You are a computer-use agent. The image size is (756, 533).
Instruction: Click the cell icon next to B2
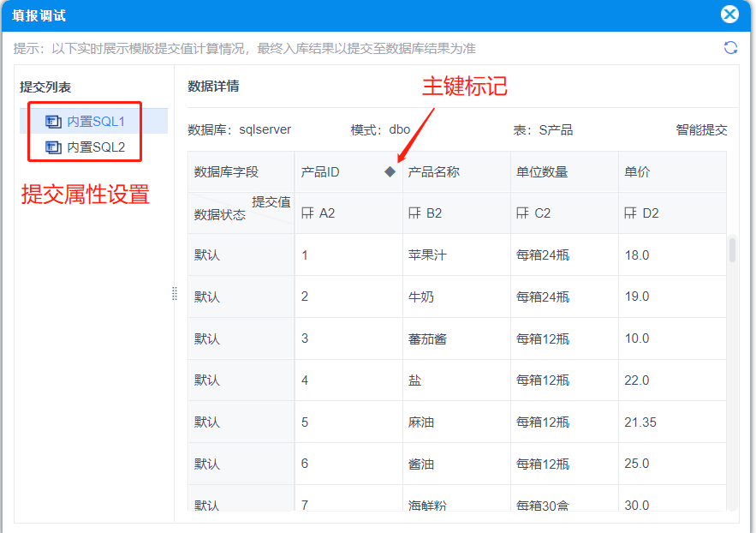point(414,213)
